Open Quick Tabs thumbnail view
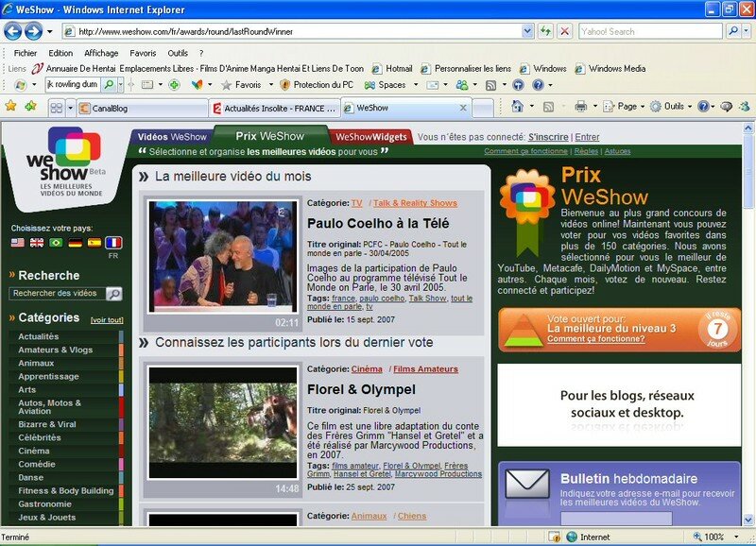The width and height of the screenshot is (756, 546). [57, 108]
